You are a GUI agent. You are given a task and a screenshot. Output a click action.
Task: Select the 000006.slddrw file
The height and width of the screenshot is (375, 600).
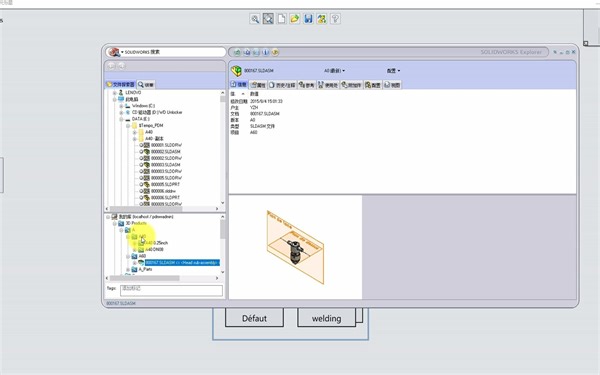158,191
